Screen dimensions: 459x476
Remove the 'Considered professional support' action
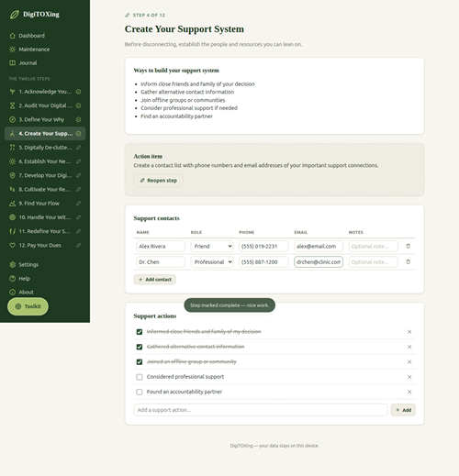(409, 377)
